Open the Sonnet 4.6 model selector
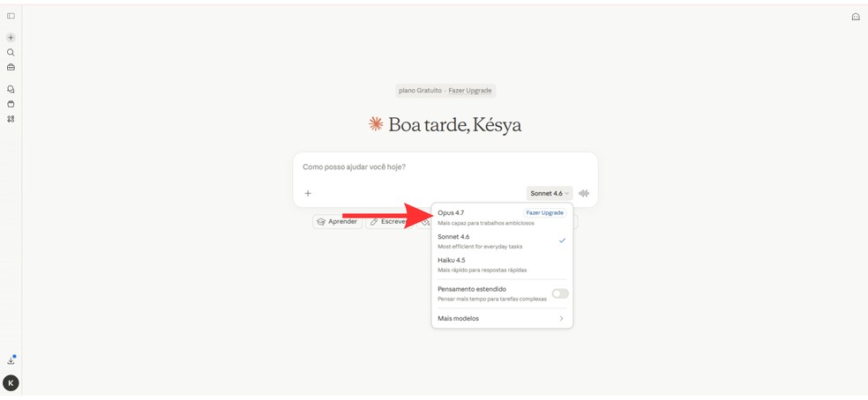This screenshot has height=400, width=868. 550,193
